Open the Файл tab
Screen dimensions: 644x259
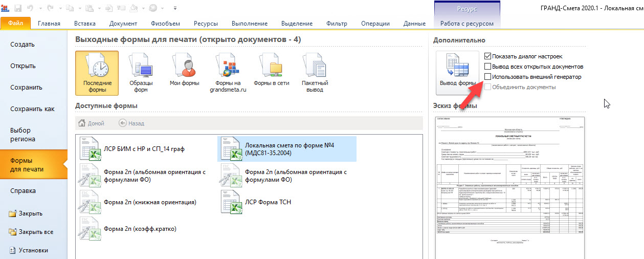click(16, 23)
